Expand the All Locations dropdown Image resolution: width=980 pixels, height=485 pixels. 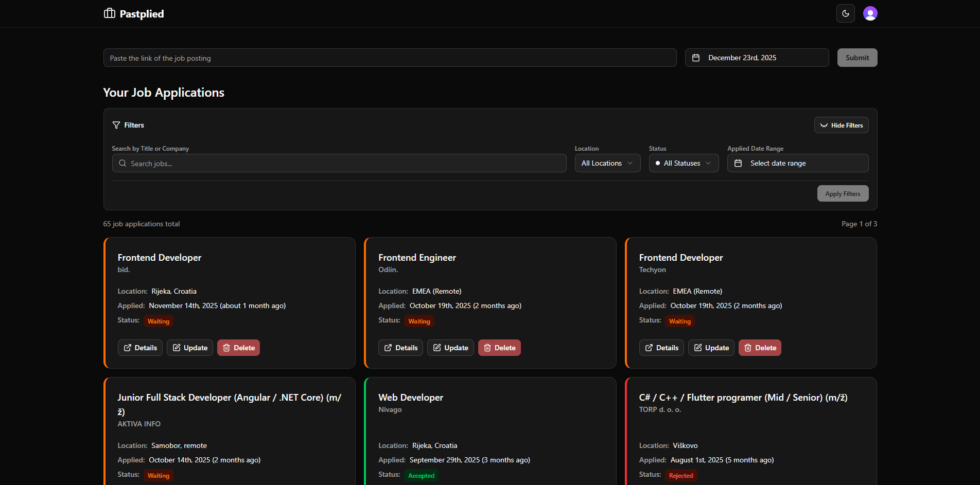[607, 163]
